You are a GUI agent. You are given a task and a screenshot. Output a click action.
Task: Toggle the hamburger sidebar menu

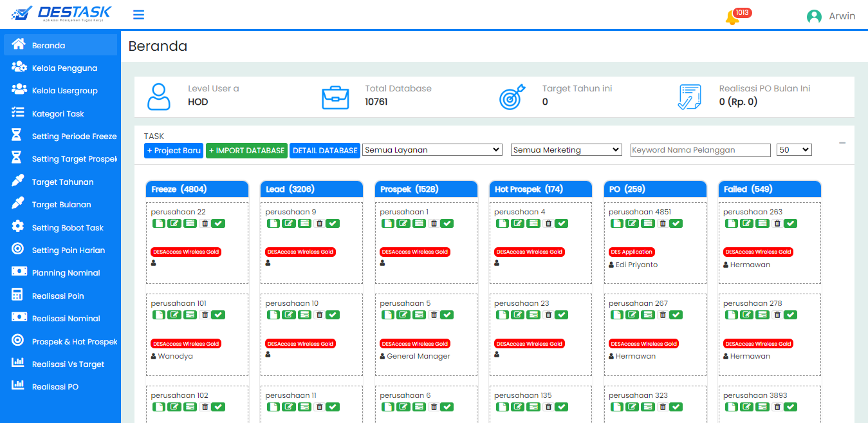[138, 15]
